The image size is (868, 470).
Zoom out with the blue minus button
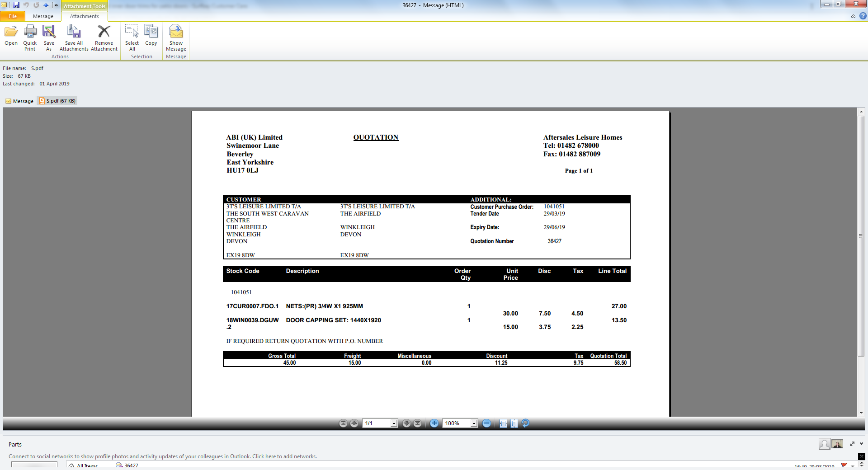point(486,423)
